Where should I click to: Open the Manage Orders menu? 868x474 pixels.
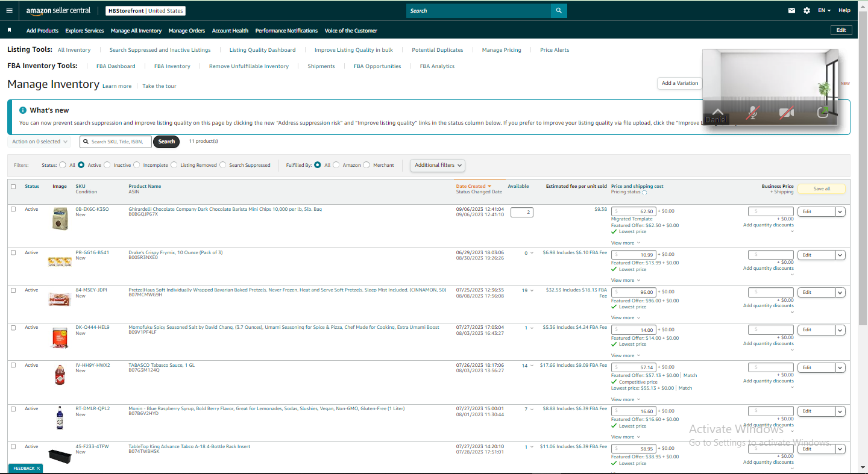[187, 31]
